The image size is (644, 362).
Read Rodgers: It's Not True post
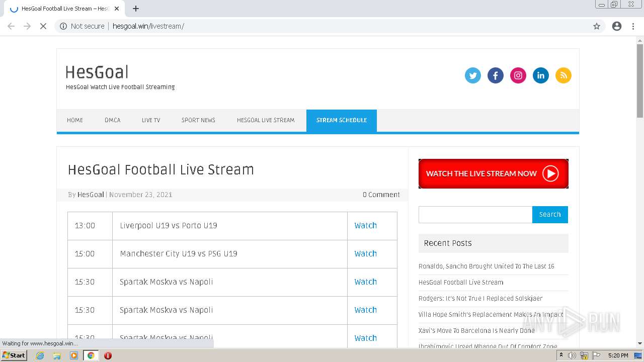coord(480,298)
